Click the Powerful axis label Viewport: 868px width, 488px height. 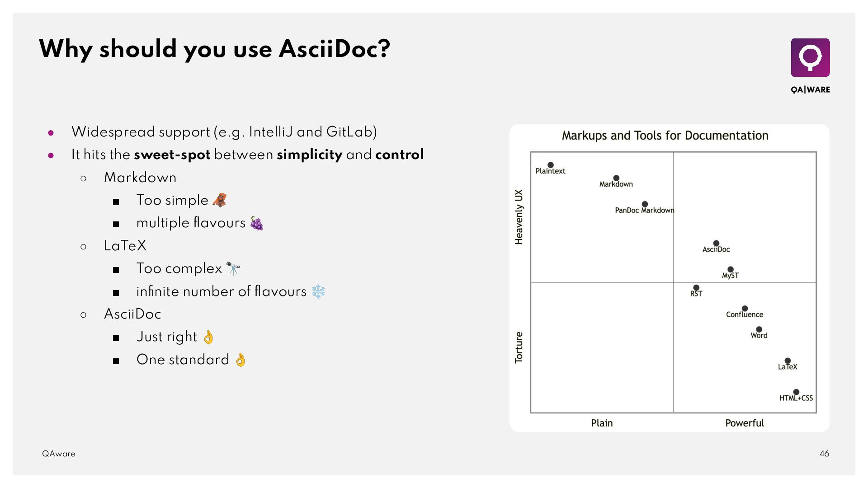[x=745, y=423]
